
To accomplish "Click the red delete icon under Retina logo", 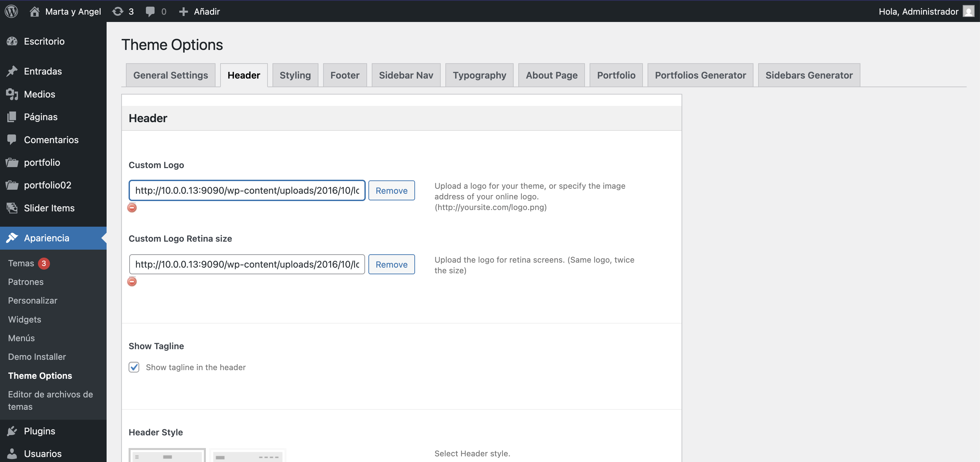I will point(132,281).
